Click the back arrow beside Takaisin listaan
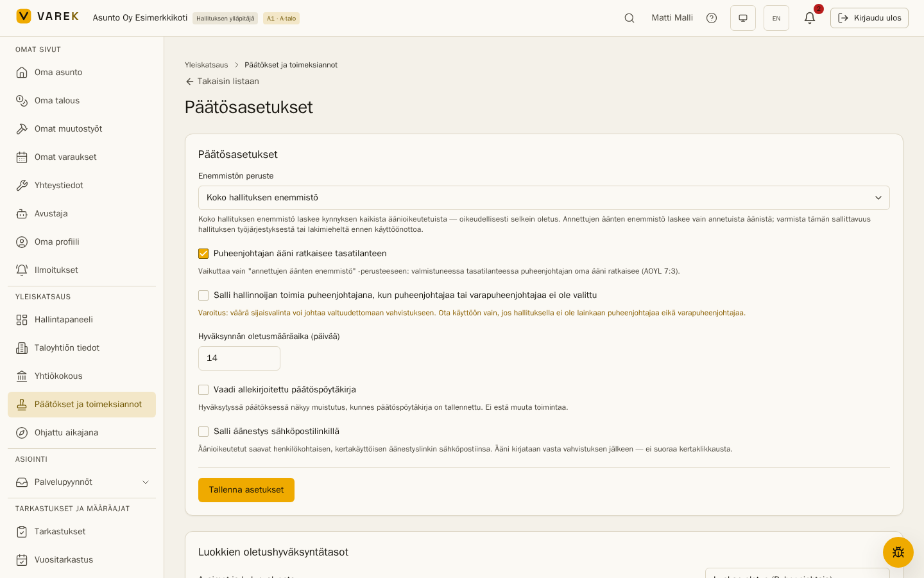The height and width of the screenshot is (578, 924). point(189,82)
